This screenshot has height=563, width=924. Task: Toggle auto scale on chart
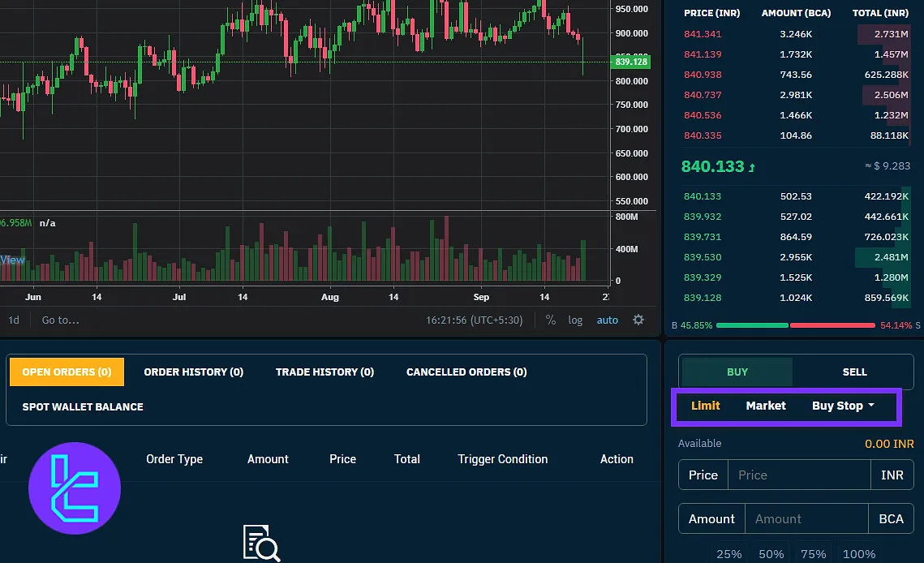tap(607, 320)
